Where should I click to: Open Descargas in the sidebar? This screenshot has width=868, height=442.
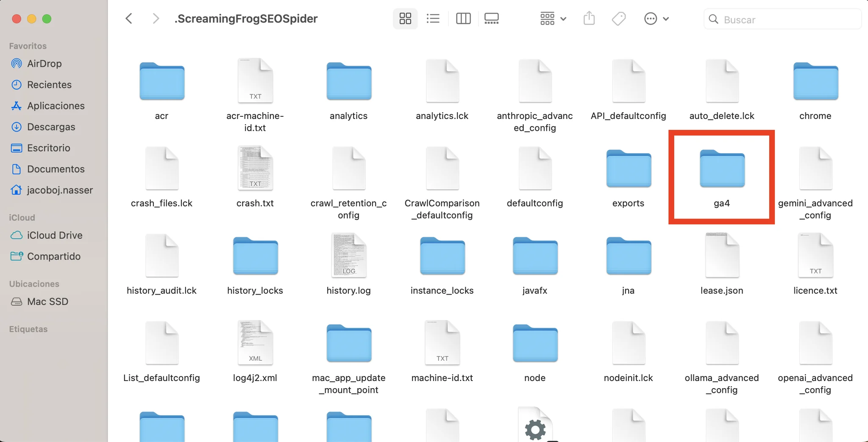(51, 127)
